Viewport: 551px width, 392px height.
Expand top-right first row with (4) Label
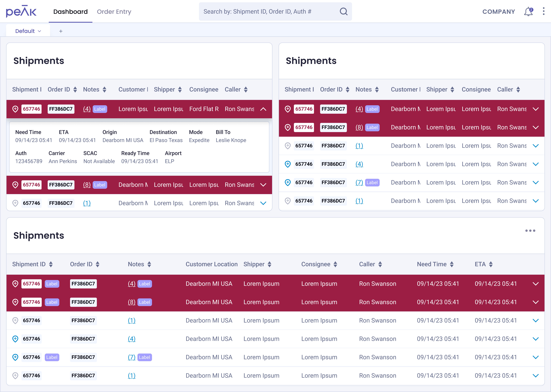tap(536, 109)
